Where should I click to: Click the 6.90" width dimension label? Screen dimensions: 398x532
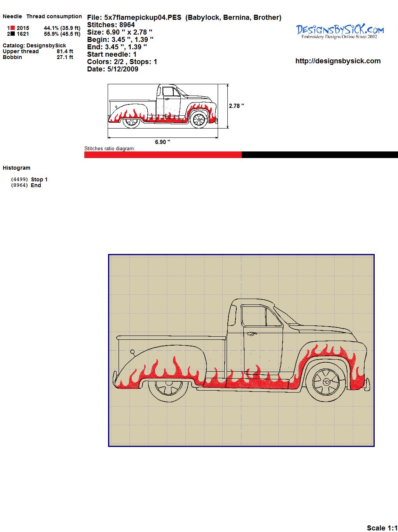[162, 142]
